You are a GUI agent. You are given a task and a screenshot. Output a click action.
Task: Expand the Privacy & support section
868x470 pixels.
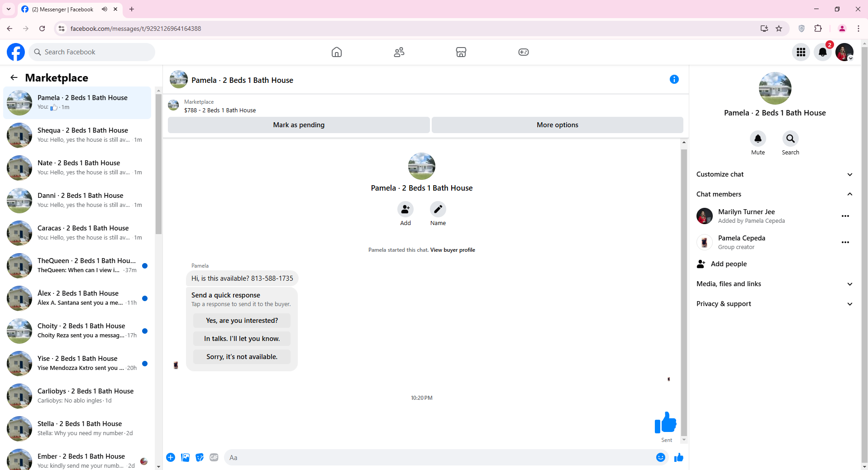click(774, 304)
